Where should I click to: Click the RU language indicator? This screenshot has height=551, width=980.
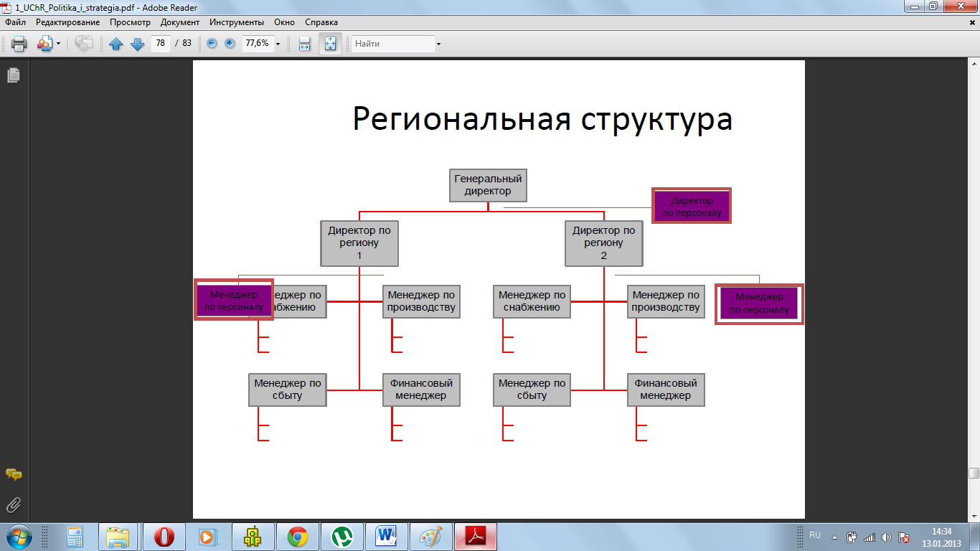click(x=815, y=536)
